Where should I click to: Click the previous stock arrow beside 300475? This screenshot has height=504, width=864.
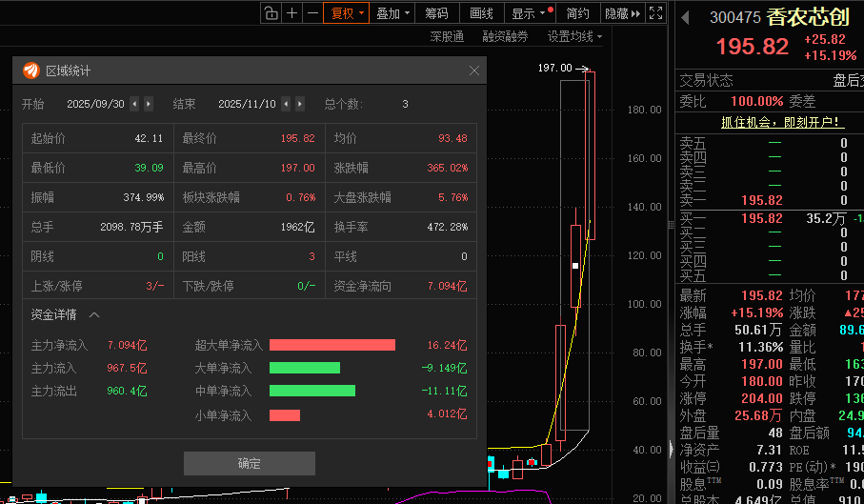[x=686, y=18]
